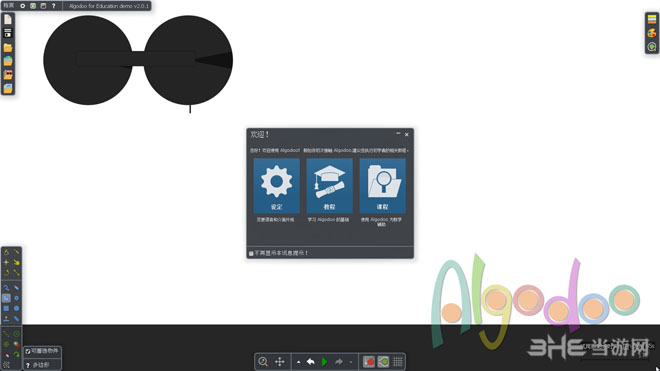
Task: Select the blue Circle tool
Action: tap(16, 308)
